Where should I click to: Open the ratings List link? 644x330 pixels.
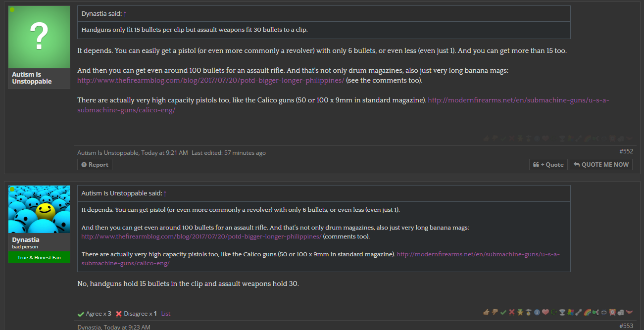166,314
